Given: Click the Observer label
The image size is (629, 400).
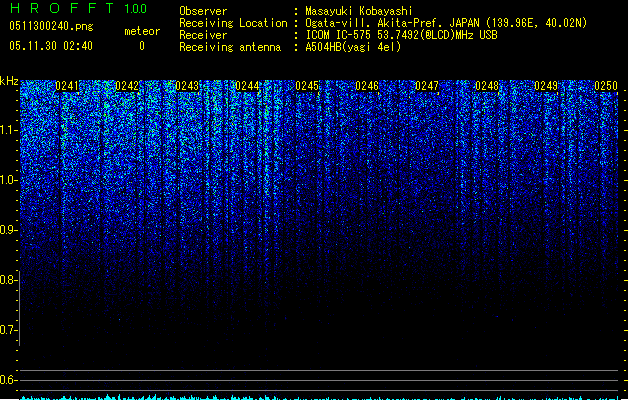Looking at the screenshot, I should click(203, 11).
